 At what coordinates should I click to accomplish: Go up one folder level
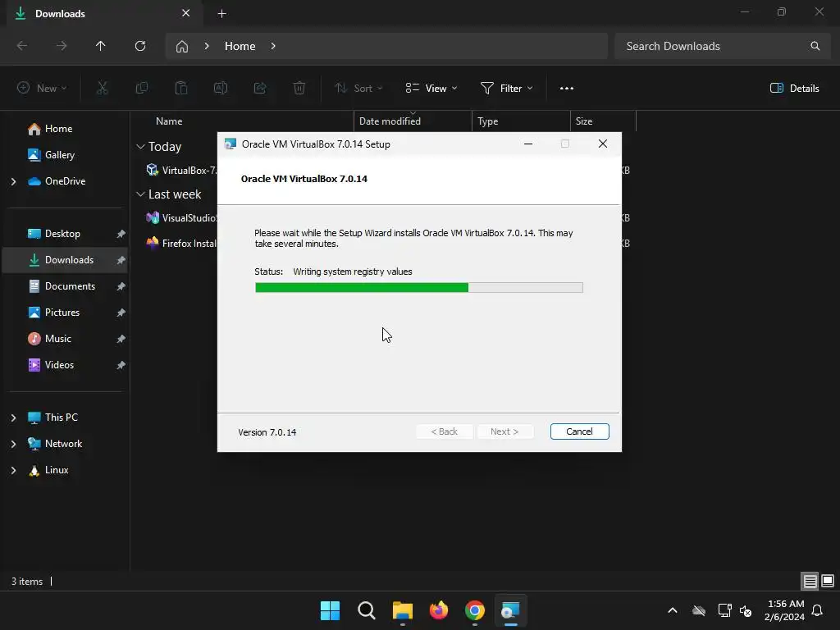pyautogui.click(x=101, y=46)
